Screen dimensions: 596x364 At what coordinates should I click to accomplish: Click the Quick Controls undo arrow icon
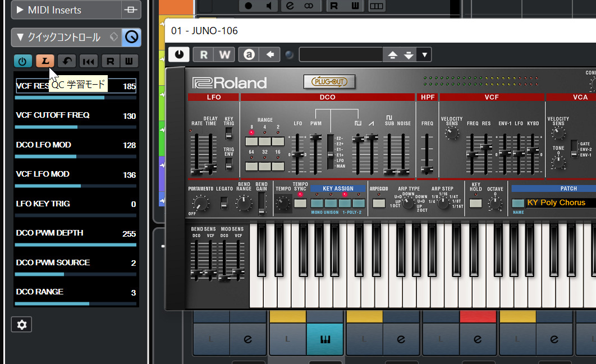tap(67, 61)
